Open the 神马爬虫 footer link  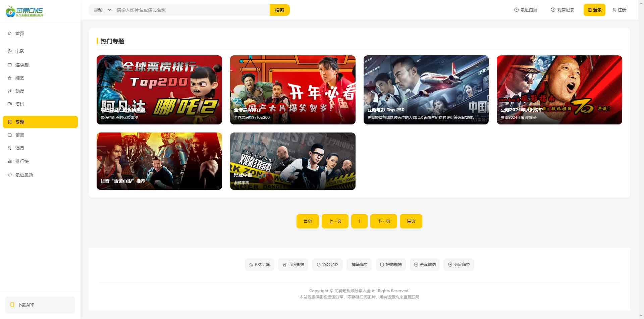coord(359,265)
